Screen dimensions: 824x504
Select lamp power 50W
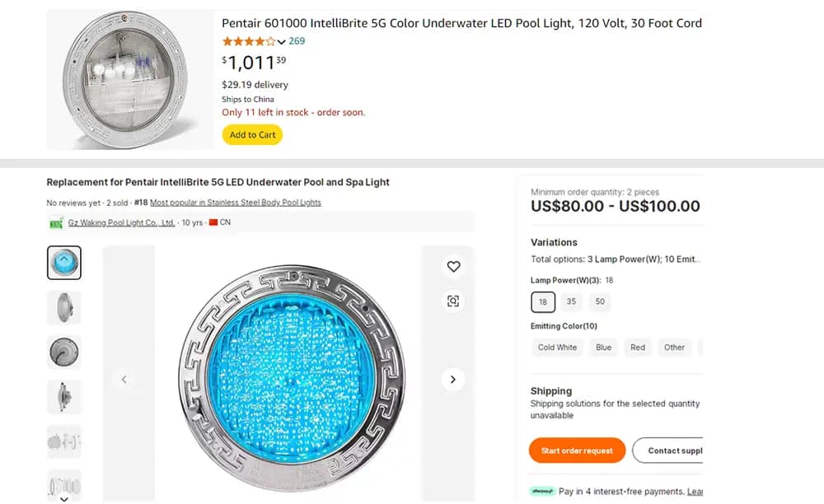click(x=600, y=301)
